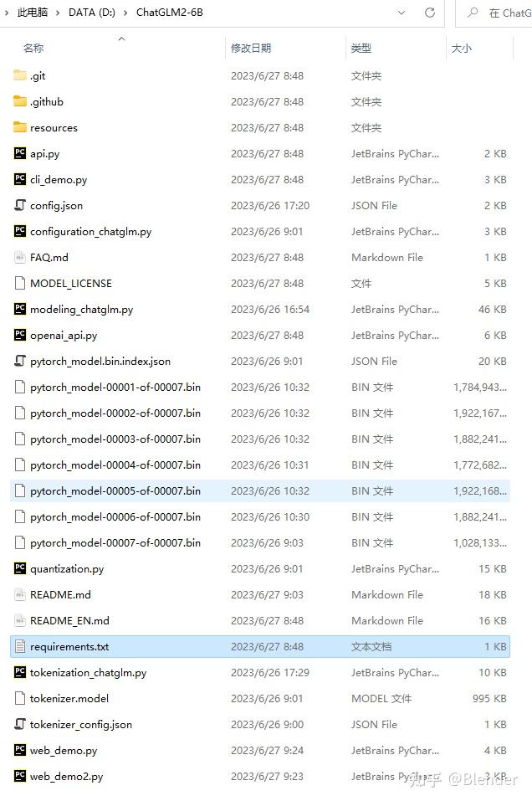Click the Markdown File type of FAQ.md
The width and height of the screenshot is (532, 801).
pyautogui.click(x=387, y=257)
